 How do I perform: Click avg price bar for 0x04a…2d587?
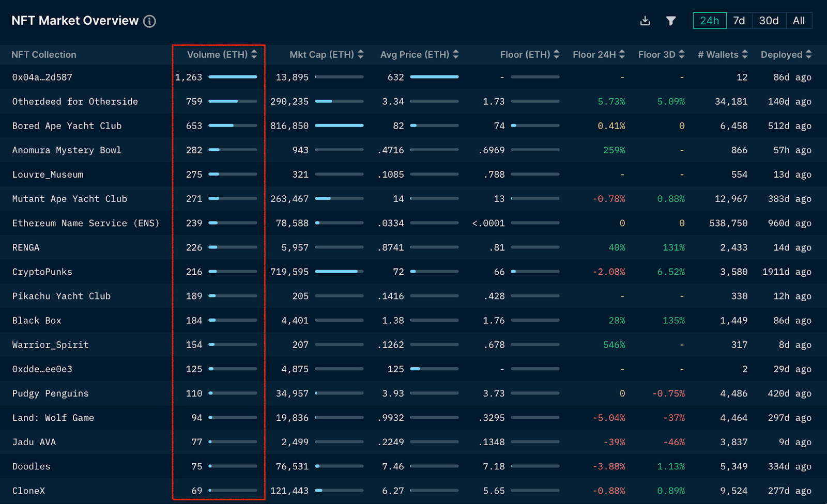pyautogui.click(x=434, y=77)
